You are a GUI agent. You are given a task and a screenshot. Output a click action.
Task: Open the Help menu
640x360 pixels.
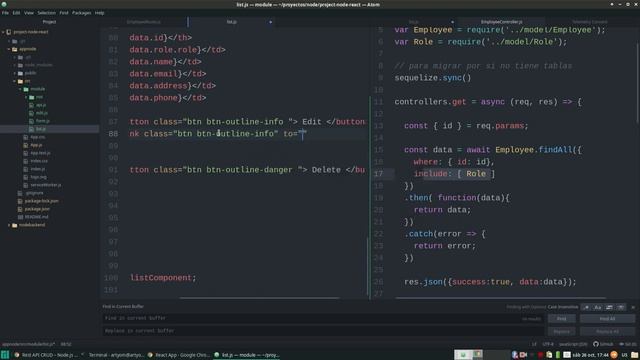[100, 13]
